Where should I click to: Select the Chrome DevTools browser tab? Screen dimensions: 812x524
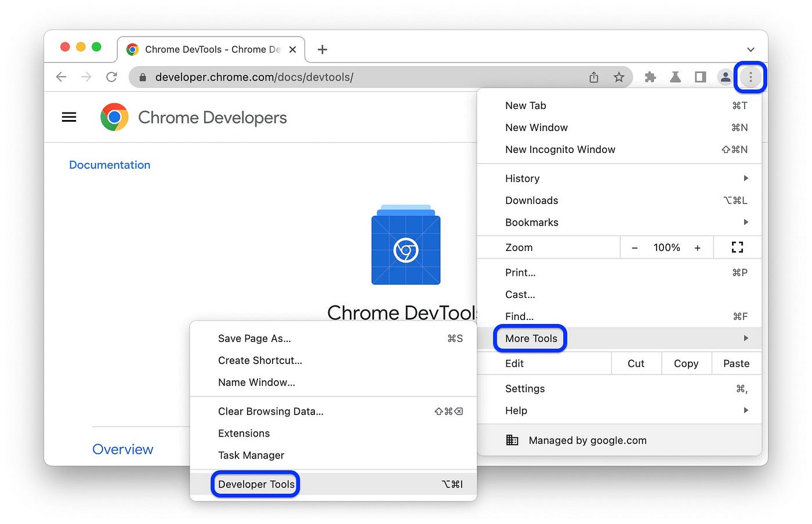coord(212,50)
